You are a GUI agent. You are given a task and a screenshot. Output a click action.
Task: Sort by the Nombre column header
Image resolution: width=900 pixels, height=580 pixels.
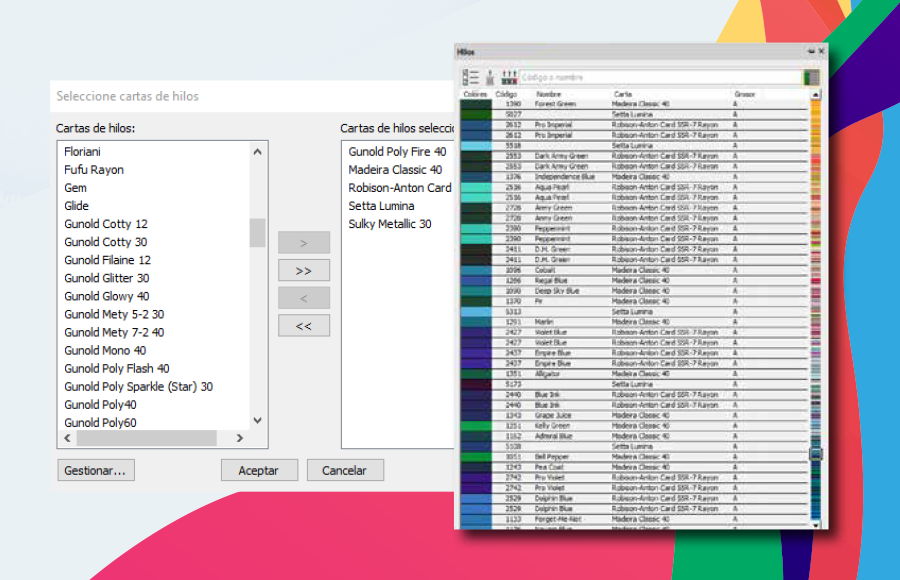[549, 94]
